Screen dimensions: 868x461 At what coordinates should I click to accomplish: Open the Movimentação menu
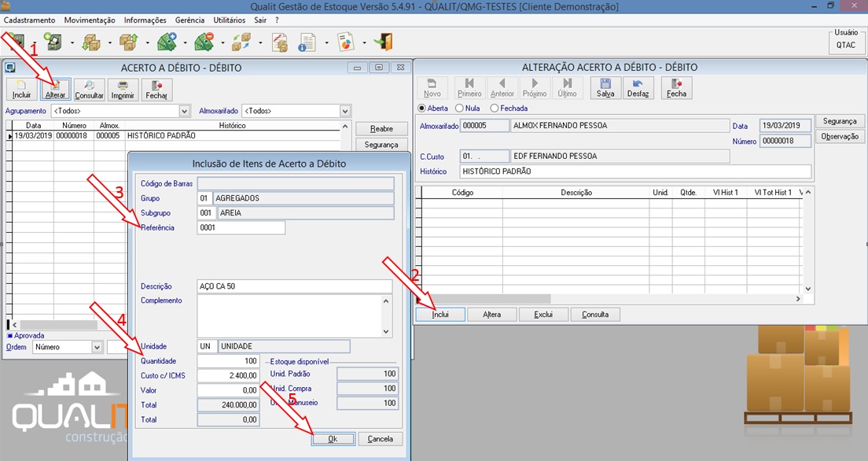pos(90,20)
